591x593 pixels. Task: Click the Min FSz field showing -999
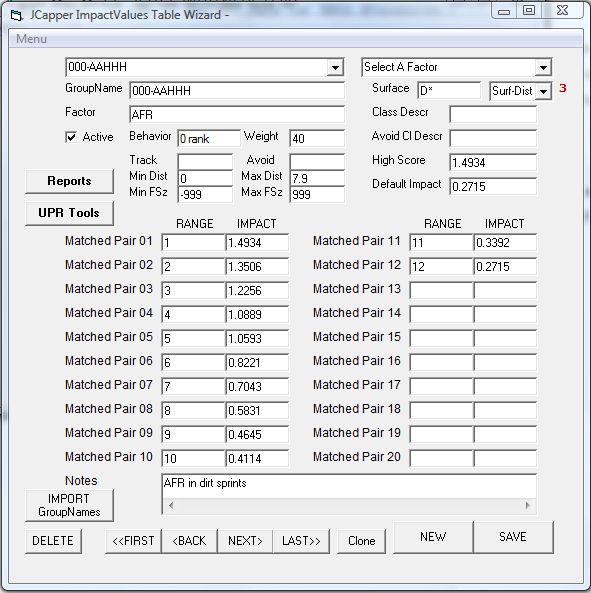point(205,194)
